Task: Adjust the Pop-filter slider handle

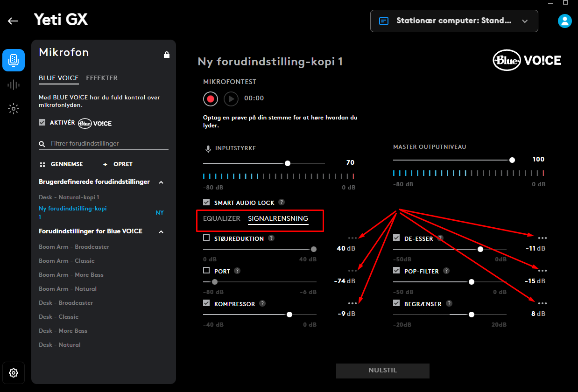Action: tap(472, 282)
